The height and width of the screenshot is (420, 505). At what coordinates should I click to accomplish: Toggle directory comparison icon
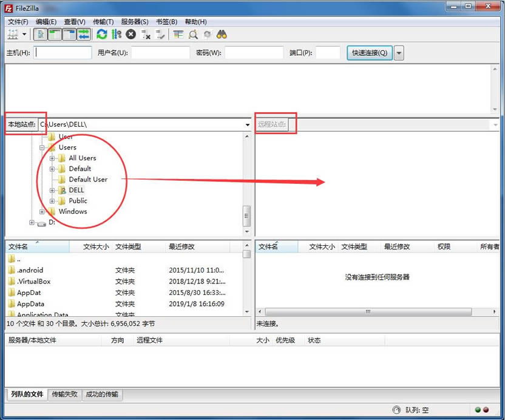pos(193,35)
